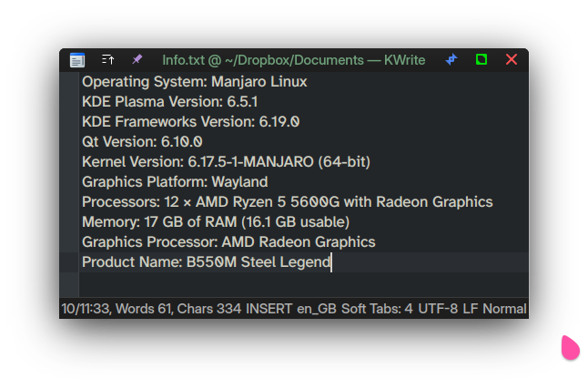Screen dimensions: 588x389
Task: Open the UTF-8 encoding menu
Action: pos(438,309)
